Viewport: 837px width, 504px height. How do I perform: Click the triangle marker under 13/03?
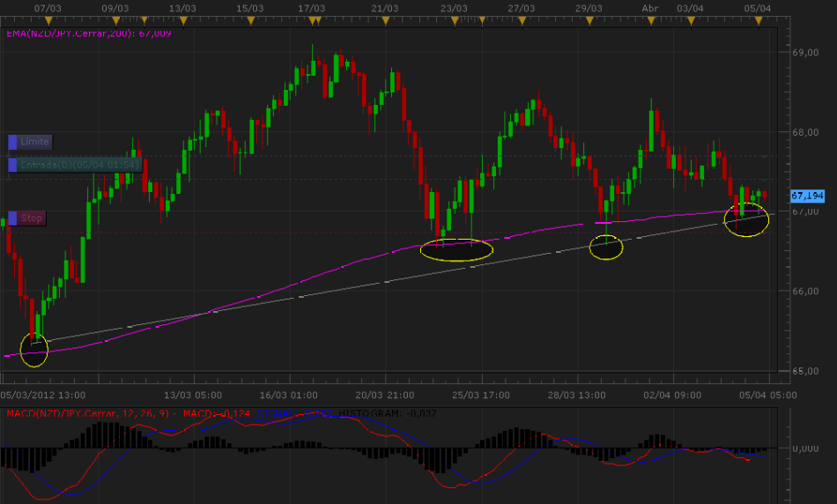(x=181, y=19)
